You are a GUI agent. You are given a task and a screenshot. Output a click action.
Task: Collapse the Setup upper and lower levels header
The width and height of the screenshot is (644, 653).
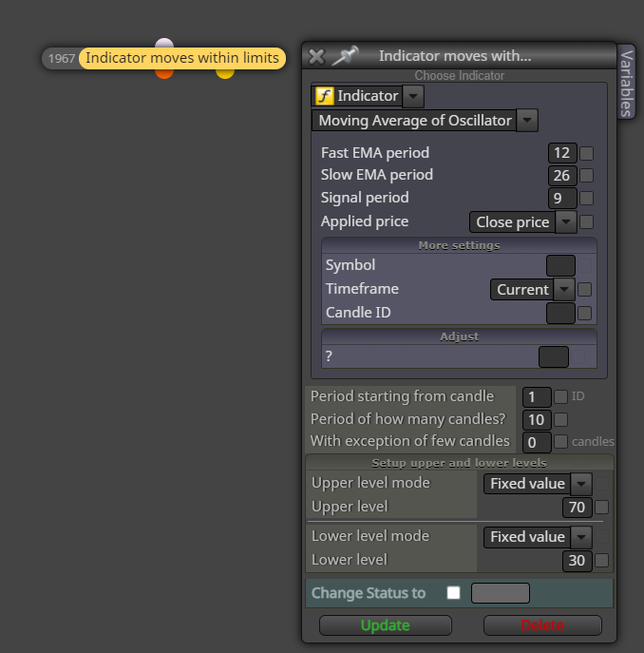459,463
